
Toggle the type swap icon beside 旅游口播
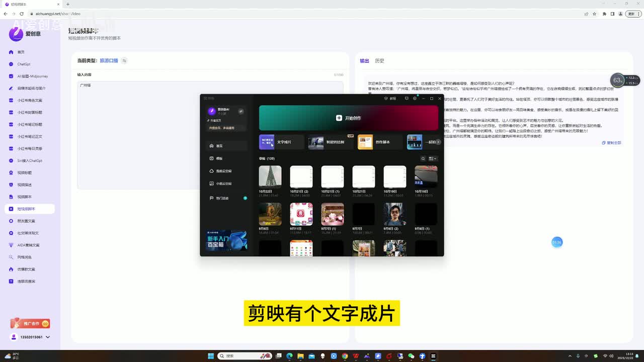(124, 61)
